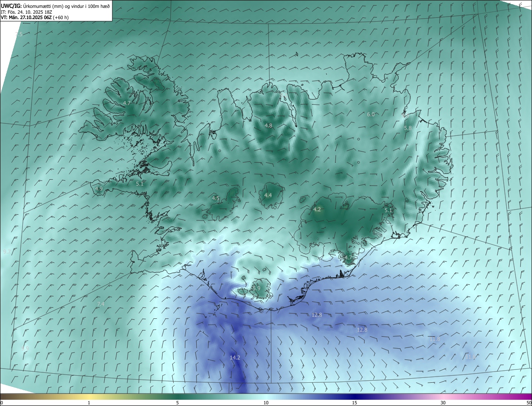This screenshot has width=532, height=406.
Task: Click the '1' tick on the color scale
Action: (x=89, y=403)
